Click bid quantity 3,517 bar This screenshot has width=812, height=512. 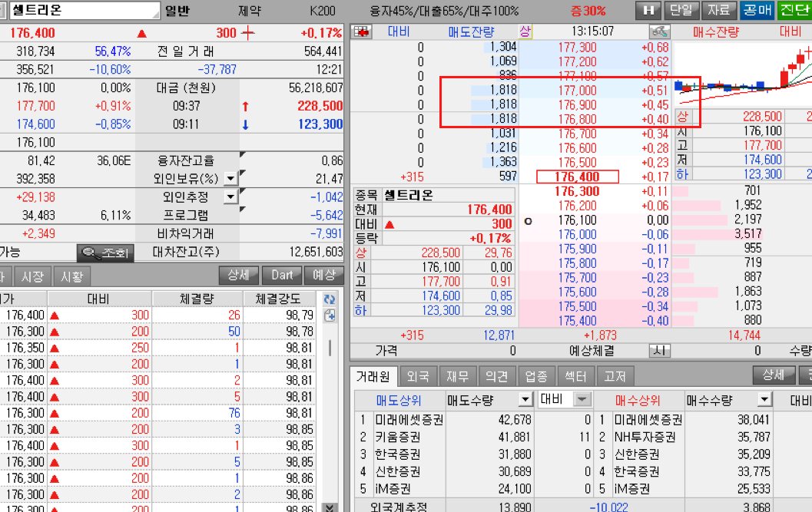pos(718,234)
